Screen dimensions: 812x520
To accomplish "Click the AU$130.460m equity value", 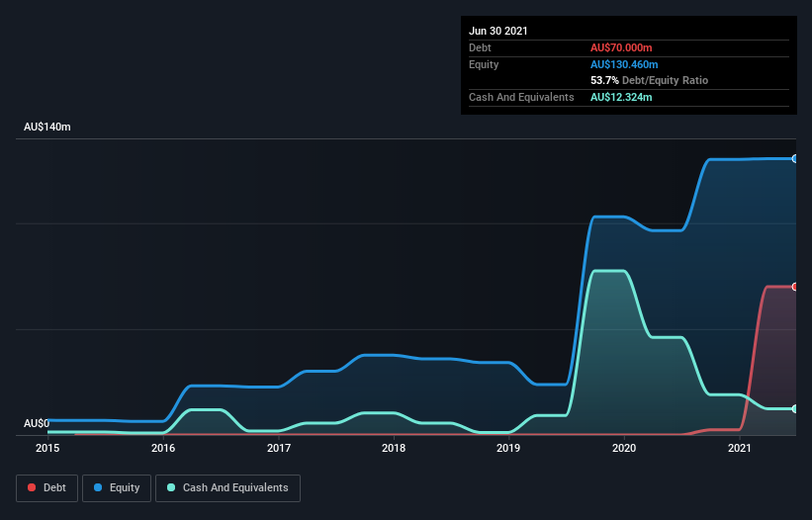I will point(624,64).
